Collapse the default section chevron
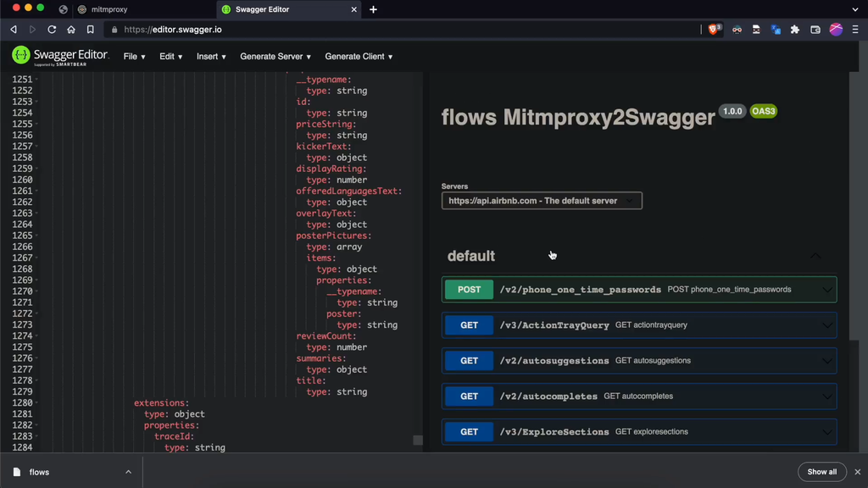The height and width of the screenshot is (488, 868). 815,256
